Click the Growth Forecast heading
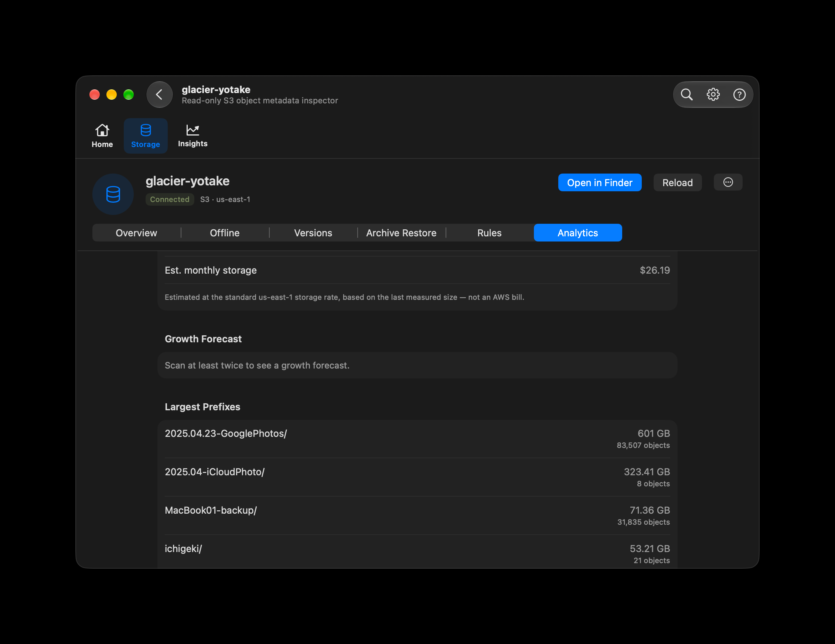 [x=203, y=339]
